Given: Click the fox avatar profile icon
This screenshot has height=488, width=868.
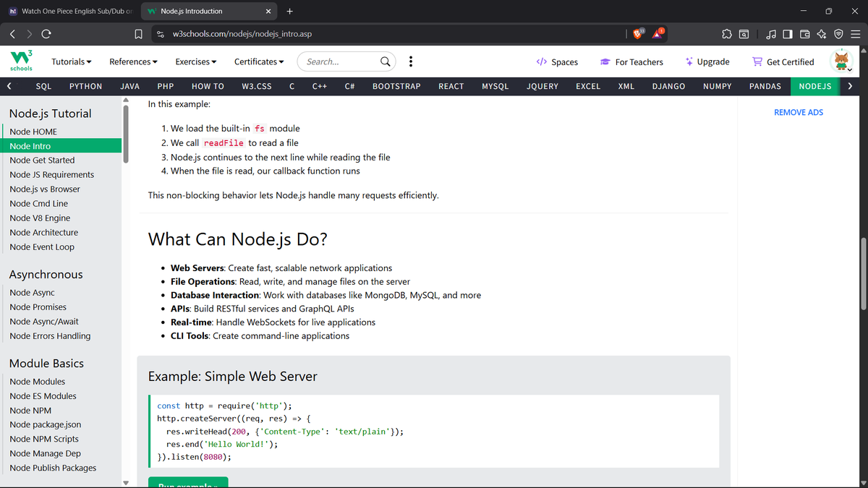Looking at the screenshot, I should tap(843, 61).
